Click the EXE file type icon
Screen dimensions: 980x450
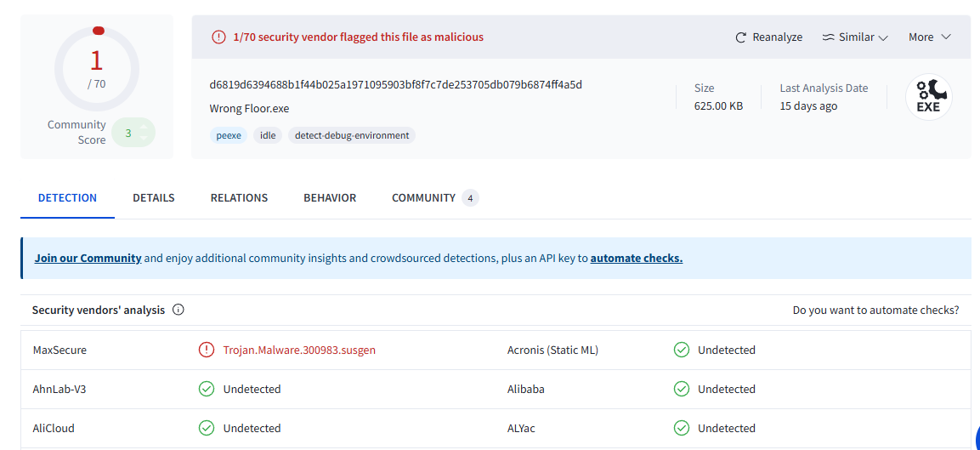(x=928, y=97)
